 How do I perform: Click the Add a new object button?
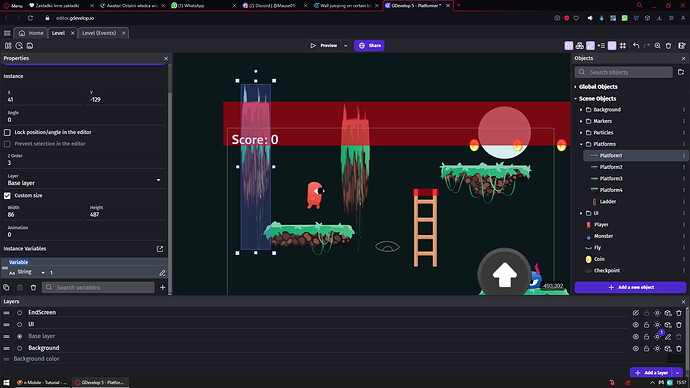[630, 287]
